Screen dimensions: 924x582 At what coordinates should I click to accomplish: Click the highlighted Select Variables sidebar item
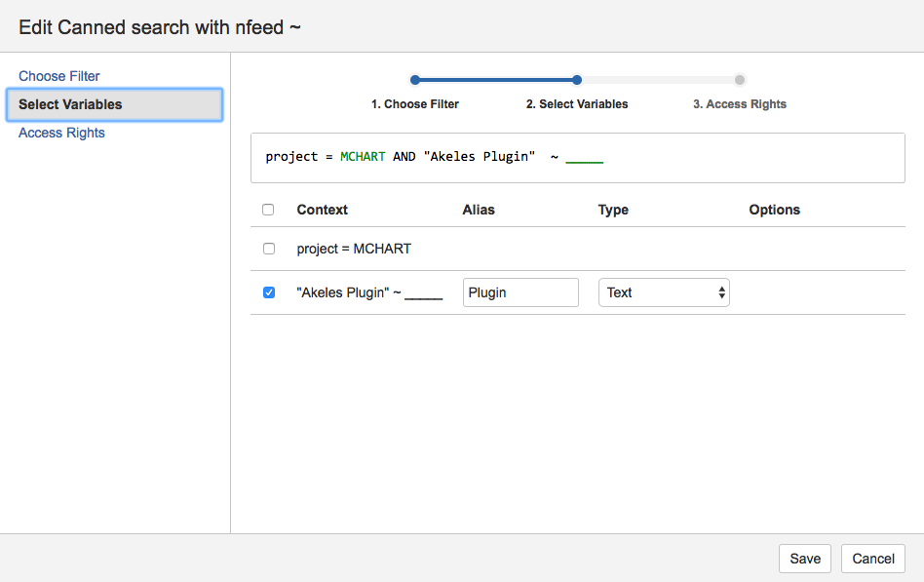point(69,104)
